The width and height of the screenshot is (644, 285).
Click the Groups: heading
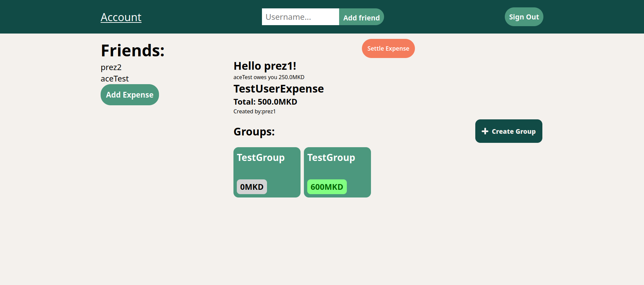point(254,132)
